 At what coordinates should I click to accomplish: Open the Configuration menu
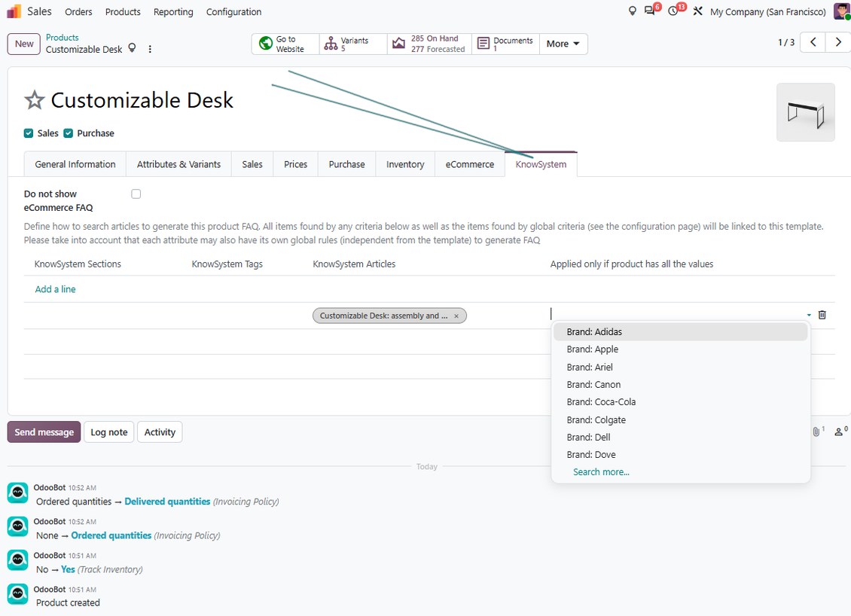[x=233, y=11]
